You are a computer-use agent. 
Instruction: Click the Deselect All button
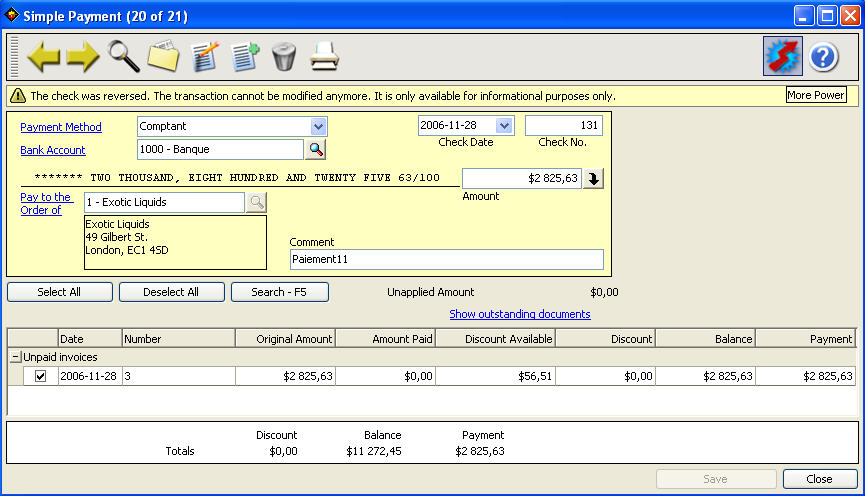(172, 292)
